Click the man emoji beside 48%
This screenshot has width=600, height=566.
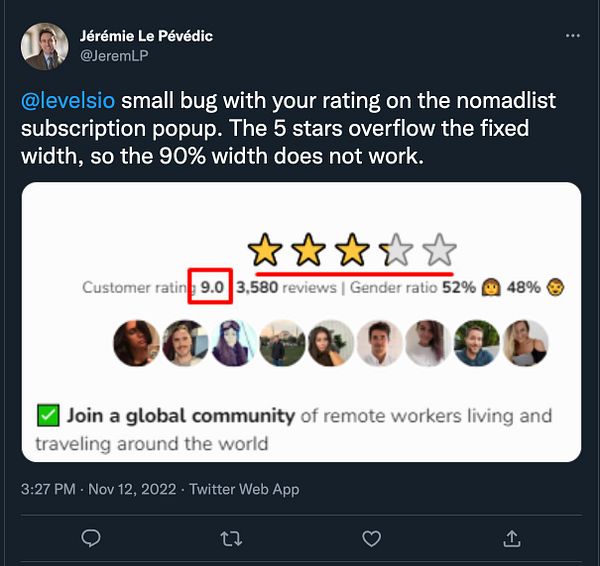click(x=555, y=287)
